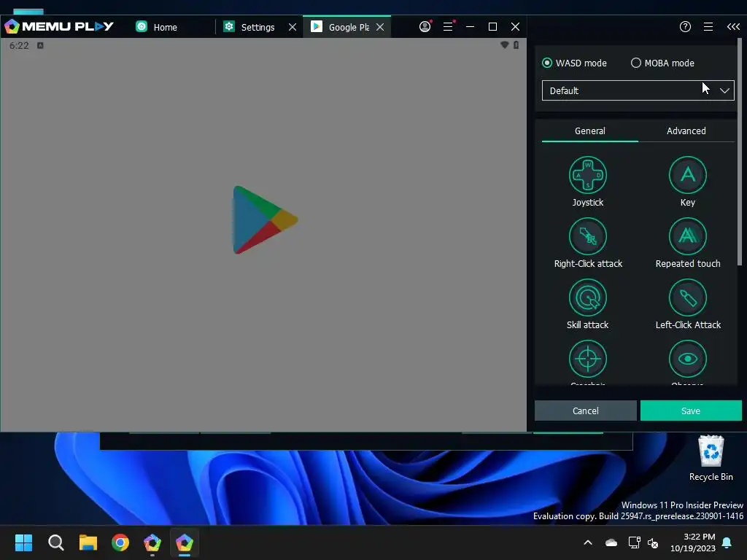The image size is (747, 560).
Task: Open the notification bell
Action: [x=727, y=542]
